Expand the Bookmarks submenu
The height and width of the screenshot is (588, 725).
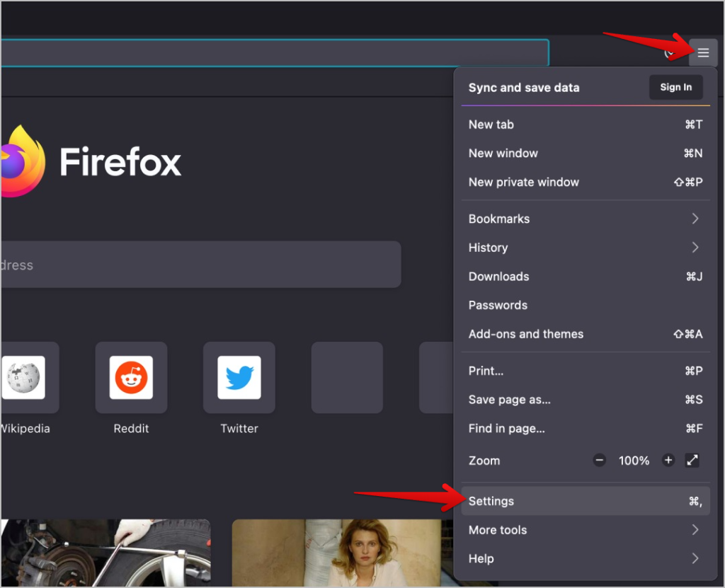click(x=586, y=219)
